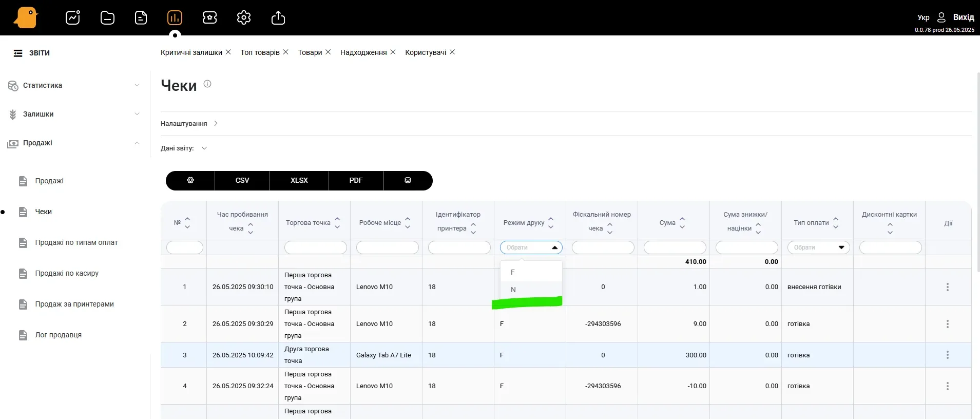Sort table by Сума column
The image size is (980, 420).
[x=682, y=223]
